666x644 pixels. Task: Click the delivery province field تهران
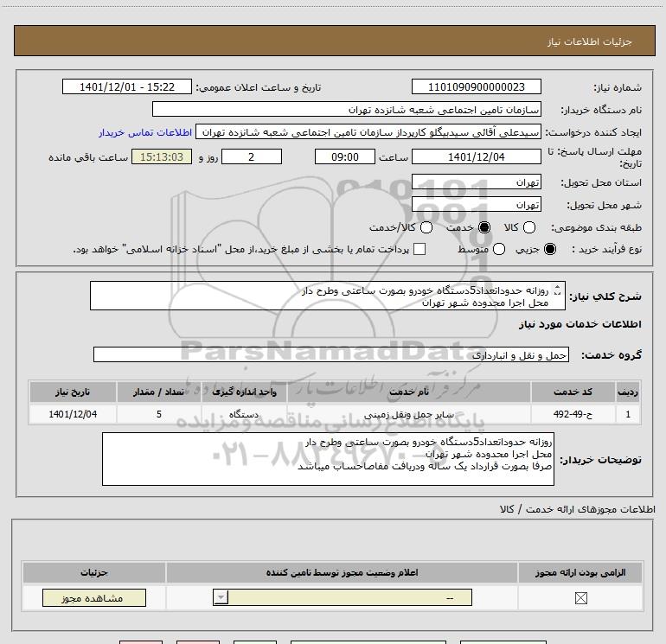476,182
